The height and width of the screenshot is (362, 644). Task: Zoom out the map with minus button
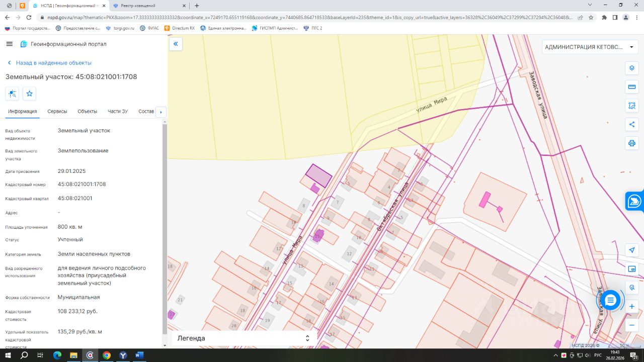point(632,325)
